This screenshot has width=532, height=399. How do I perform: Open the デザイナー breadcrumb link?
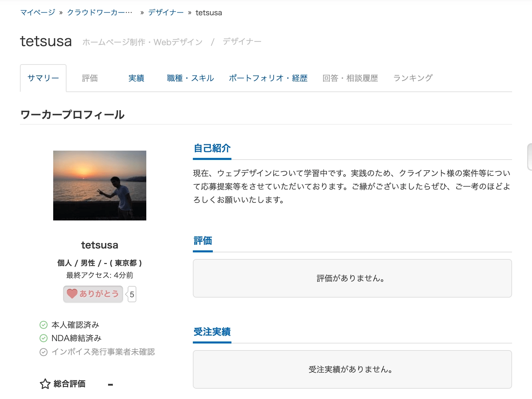coord(166,13)
